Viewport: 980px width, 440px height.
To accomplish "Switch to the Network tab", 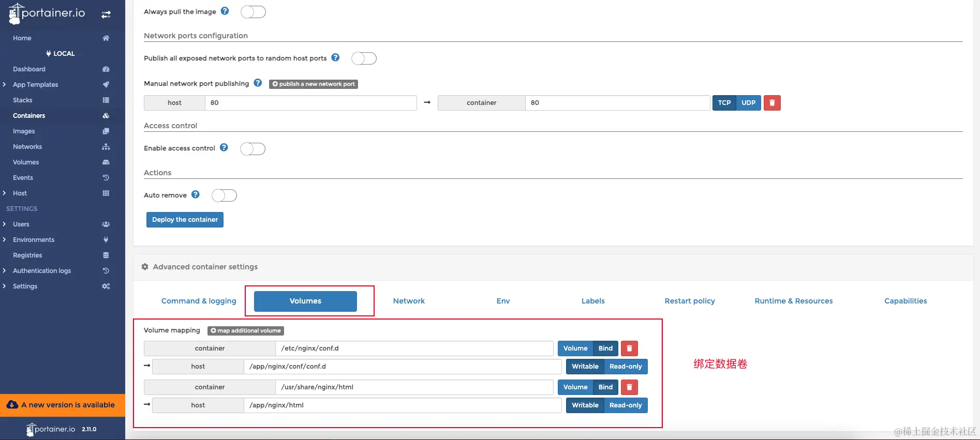I will [x=409, y=301].
